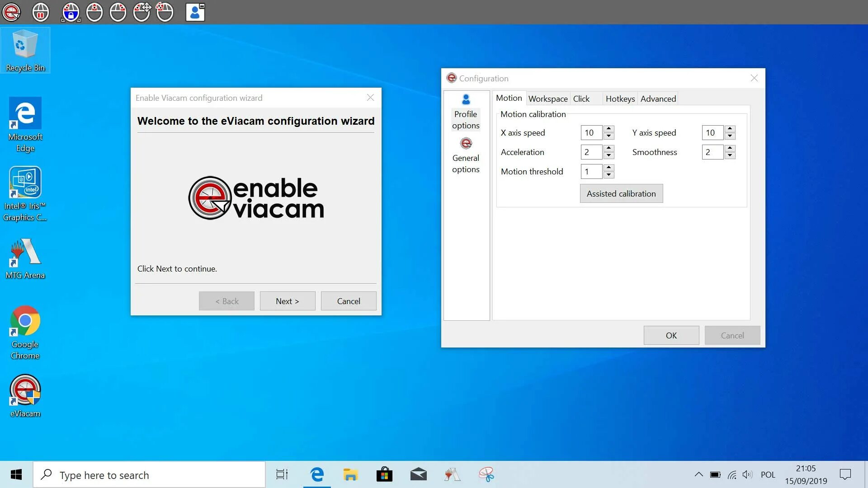Select the locked left click mouse icon

pyautogui.click(x=71, y=12)
